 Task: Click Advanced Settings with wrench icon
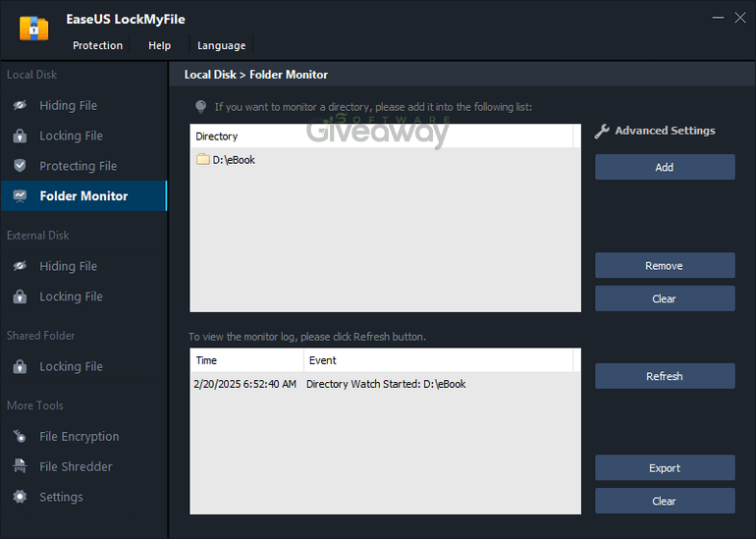coord(656,131)
